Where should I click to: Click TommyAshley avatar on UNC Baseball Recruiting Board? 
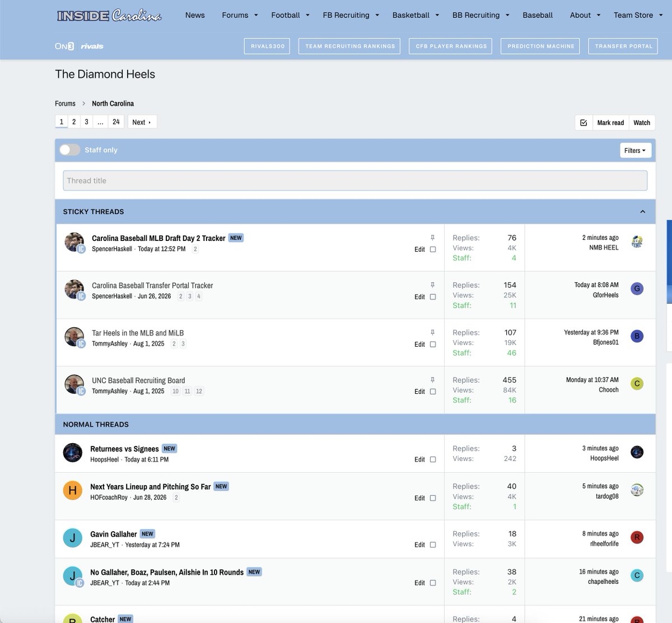pos(74,384)
